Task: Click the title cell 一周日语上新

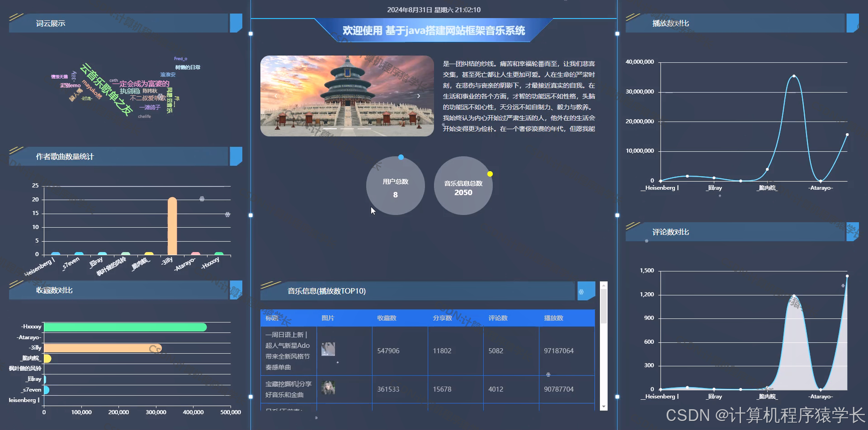Action: point(288,351)
